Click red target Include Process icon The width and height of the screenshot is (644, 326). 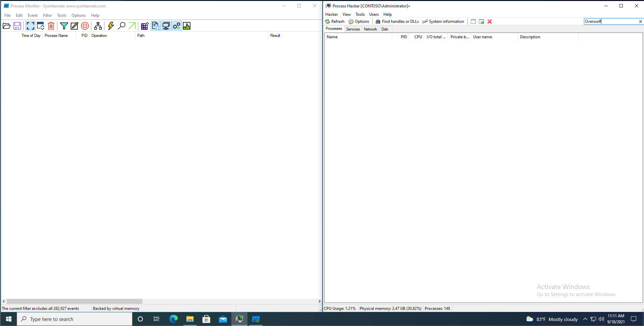85,26
